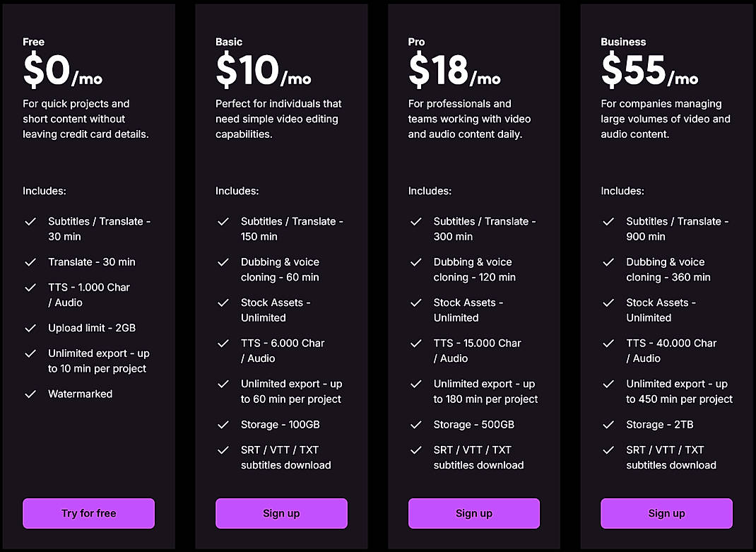The width and height of the screenshot is (756, 552).
Task: Click the checkmark next to "Upload limit - 2GB"
Action: point(30,329)
